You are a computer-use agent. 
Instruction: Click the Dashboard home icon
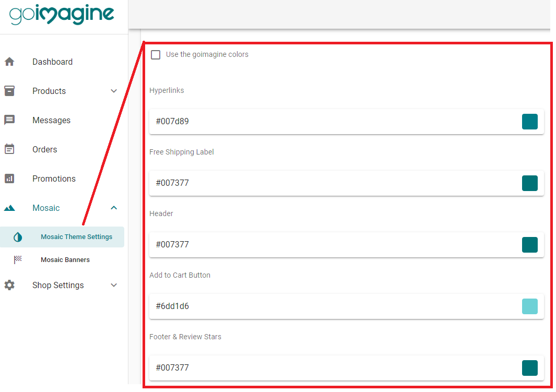click(x=9, y=62)
